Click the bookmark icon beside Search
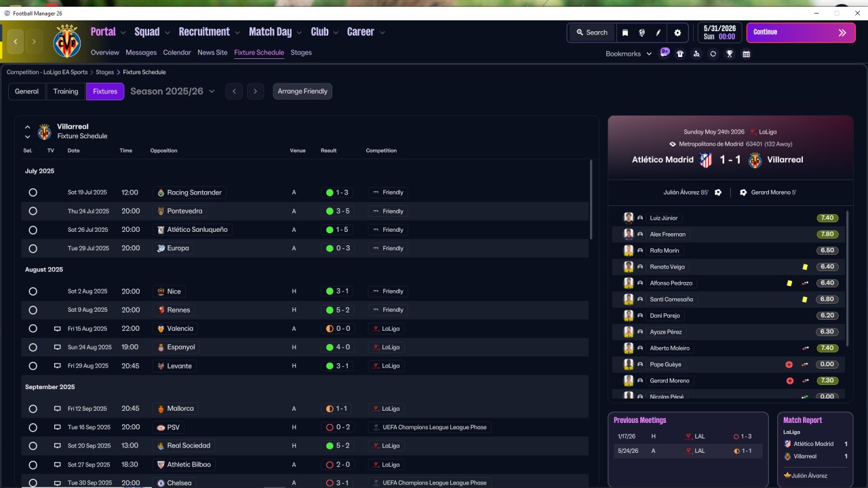 coord(625,33)
